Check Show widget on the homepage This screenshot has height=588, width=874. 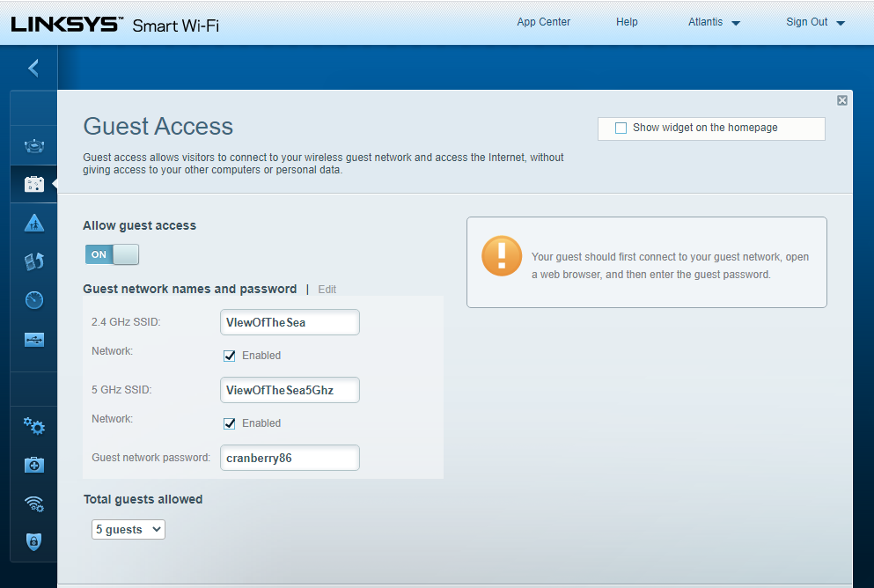(621, 128)
